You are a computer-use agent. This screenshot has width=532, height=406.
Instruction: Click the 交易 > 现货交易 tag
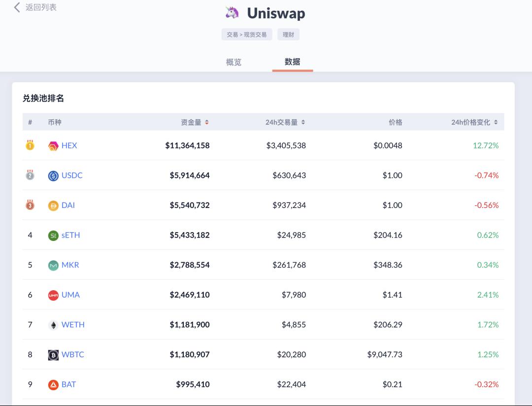247,34
